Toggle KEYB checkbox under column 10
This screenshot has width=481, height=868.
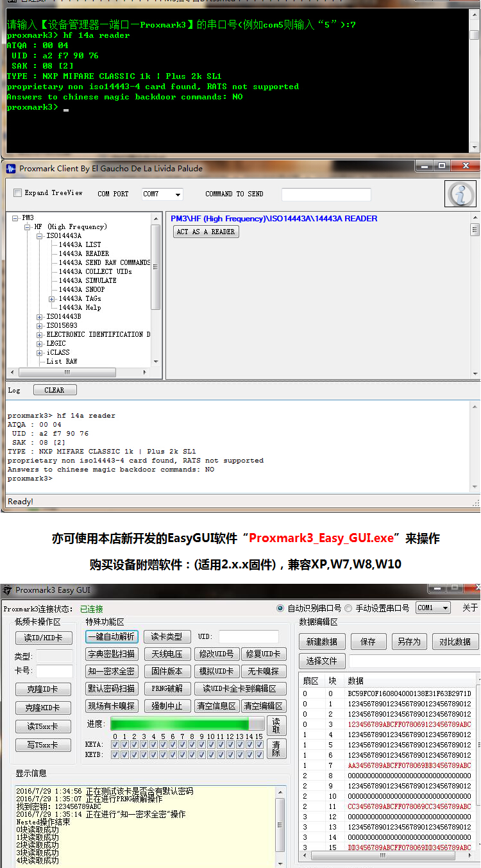(211, 754)
